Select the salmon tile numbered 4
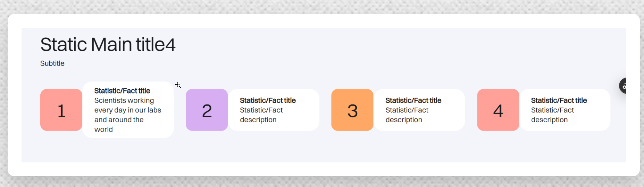The width and height of the screenshot is (644, 187). [498, 110]
